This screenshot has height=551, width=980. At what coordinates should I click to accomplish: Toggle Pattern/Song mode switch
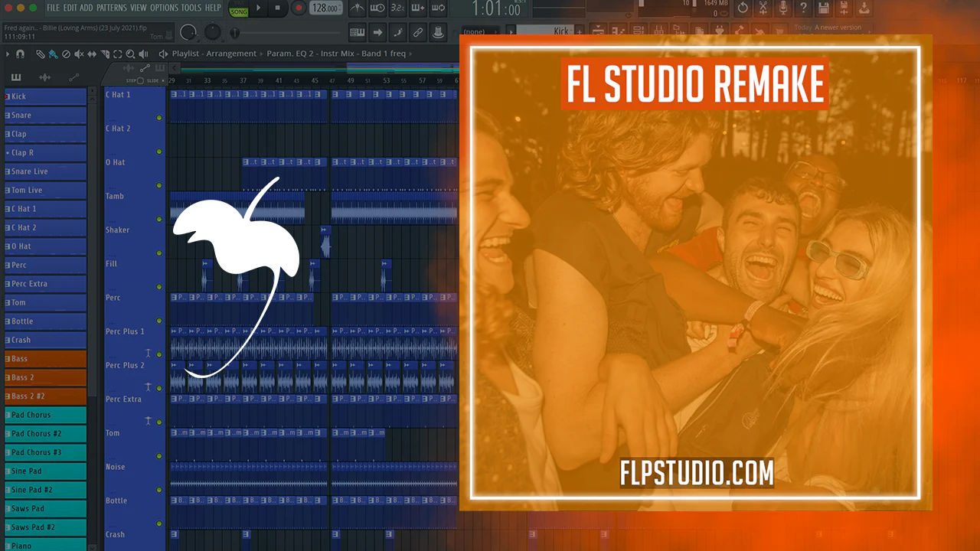tap(239, 8)
